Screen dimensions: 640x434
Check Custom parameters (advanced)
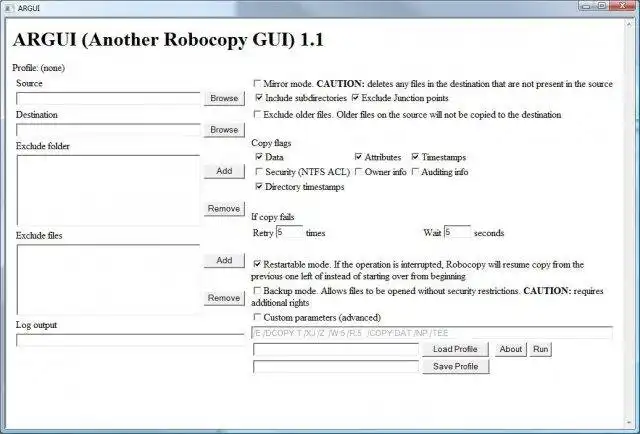pos(257,317)
